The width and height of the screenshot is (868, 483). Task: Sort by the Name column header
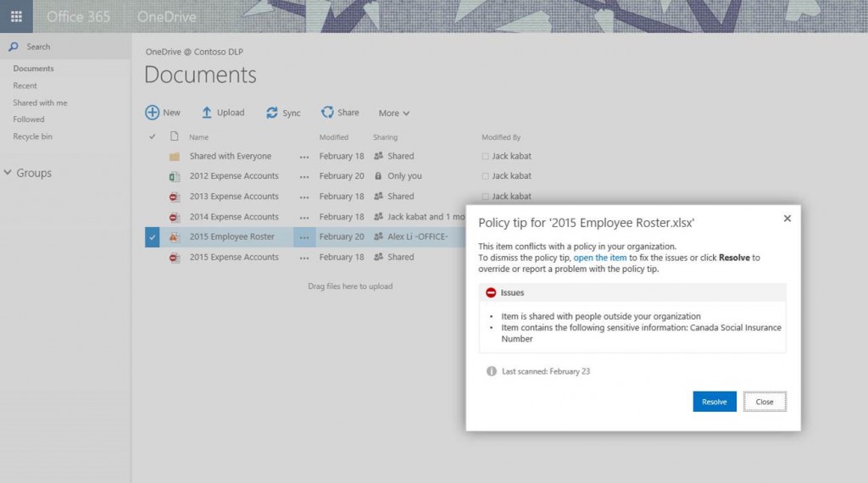coord(198,137)
